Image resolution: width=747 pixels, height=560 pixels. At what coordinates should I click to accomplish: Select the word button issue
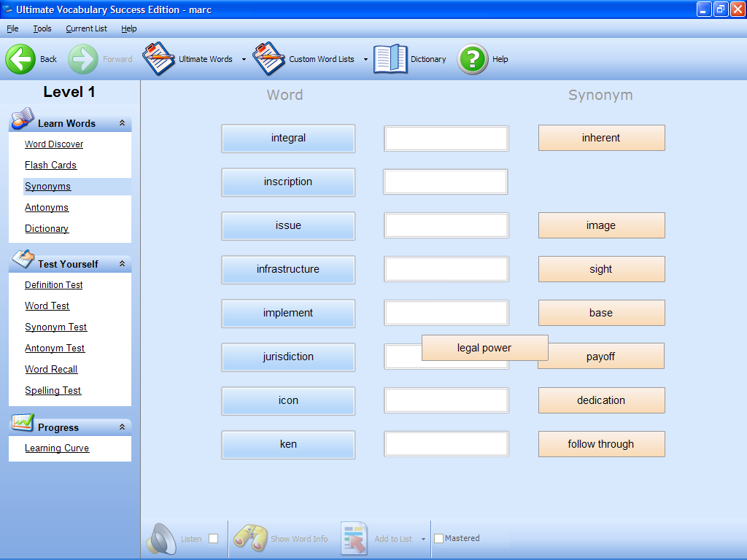coord(288,226)
